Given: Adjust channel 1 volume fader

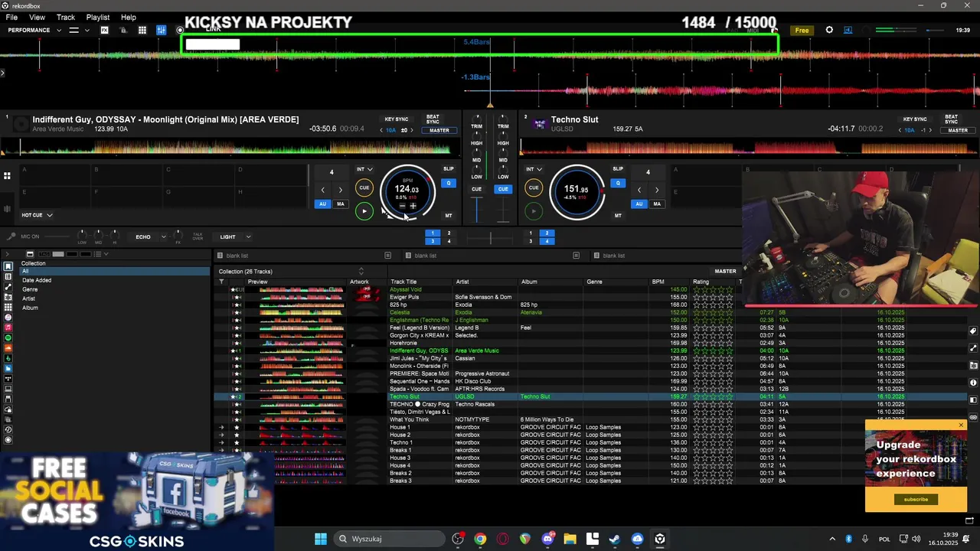Looking at the screenshot, I should coord(477,210).
